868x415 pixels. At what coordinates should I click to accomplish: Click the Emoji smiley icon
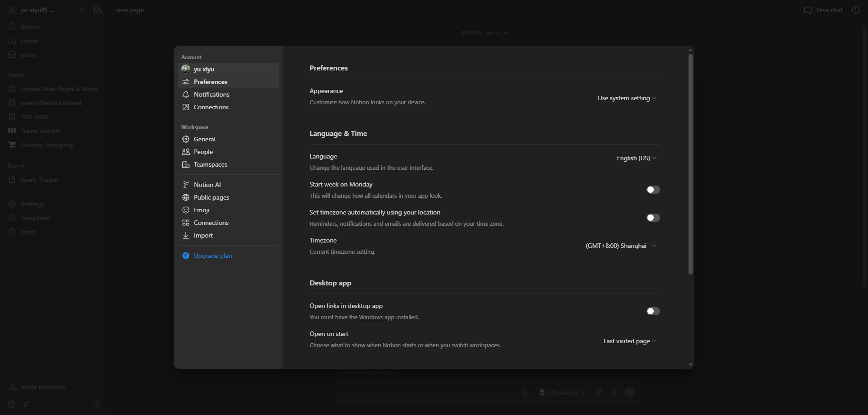[x=186, y=210]
